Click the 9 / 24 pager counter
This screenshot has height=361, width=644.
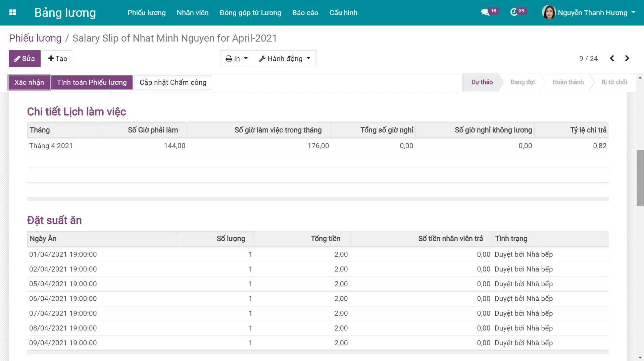[588, 58]
